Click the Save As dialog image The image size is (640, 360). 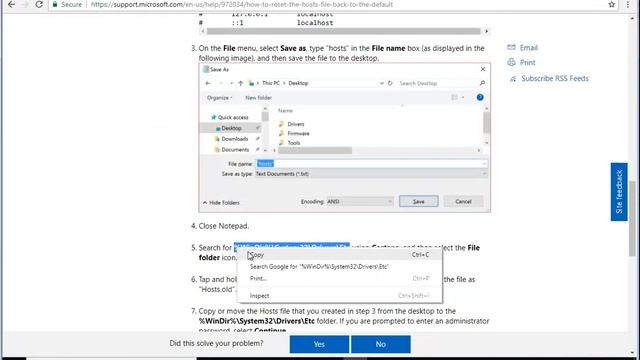(344, 138)
